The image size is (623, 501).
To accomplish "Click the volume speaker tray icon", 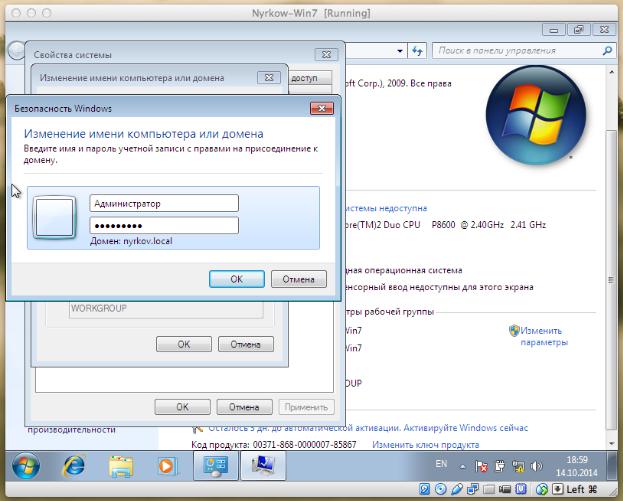I will pyautogui.click(x=536, y=466).
